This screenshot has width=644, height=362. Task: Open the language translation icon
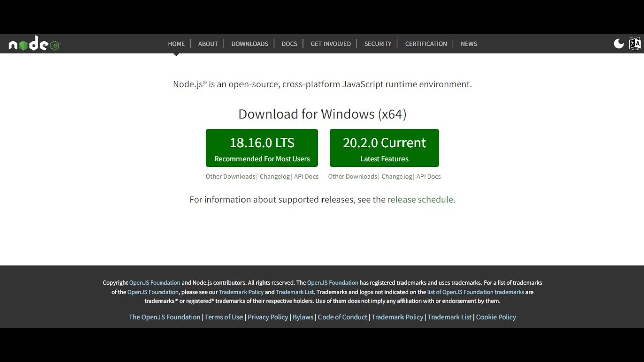click(635, 44)
